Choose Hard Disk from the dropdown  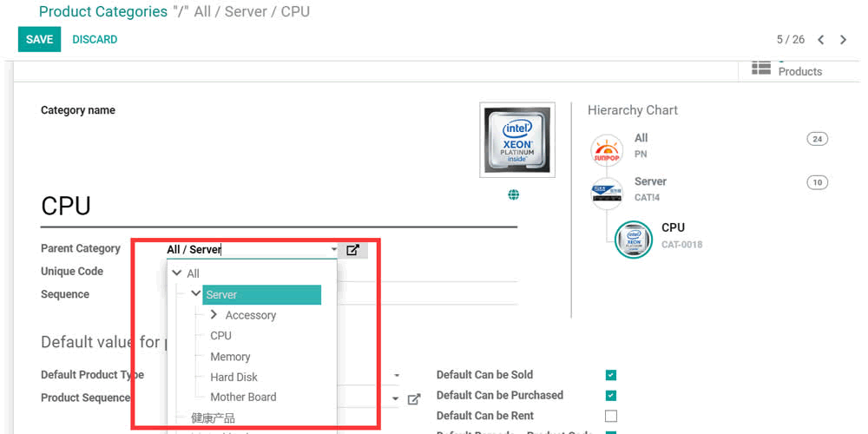tap(233, 378)
